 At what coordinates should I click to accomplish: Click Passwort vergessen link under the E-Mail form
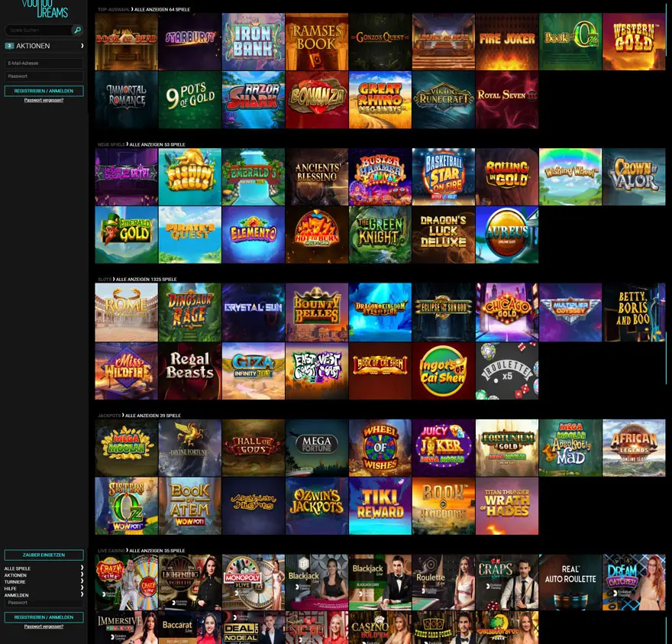point(44,100)
